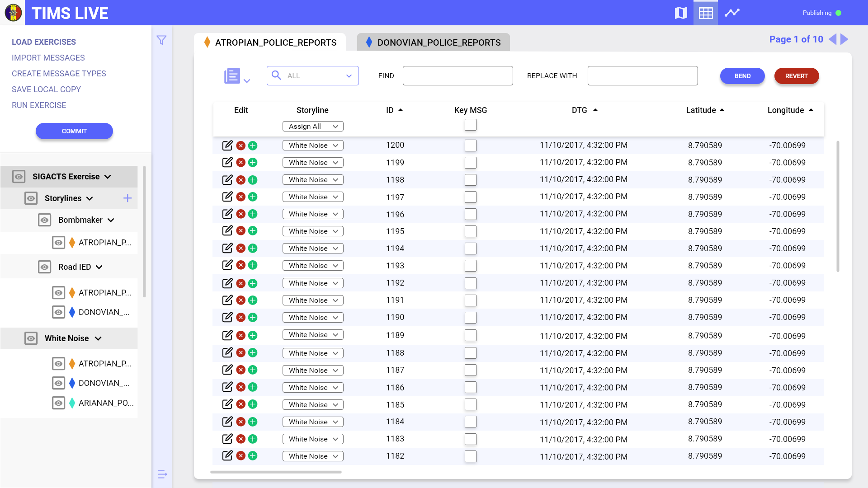Open the IMPORT MESSAGES menu item

click(48, 58)
